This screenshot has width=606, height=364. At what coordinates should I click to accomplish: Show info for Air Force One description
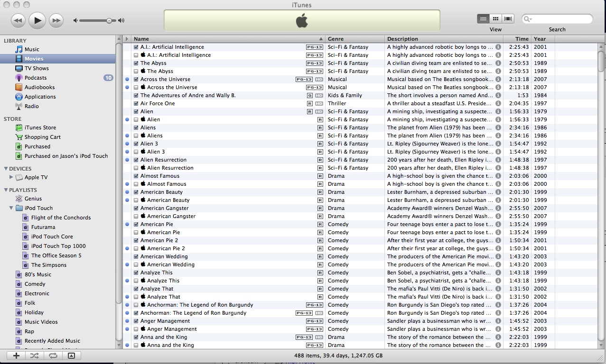[498, 103]
